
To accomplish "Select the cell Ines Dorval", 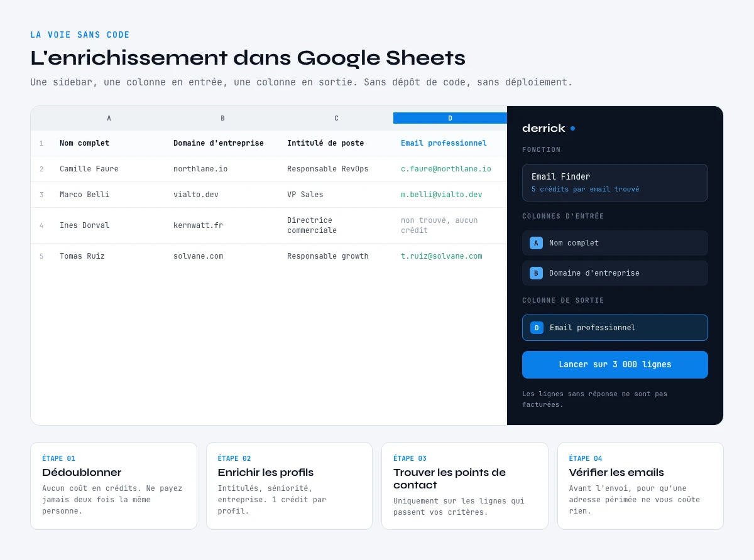I will coord(109,225).
